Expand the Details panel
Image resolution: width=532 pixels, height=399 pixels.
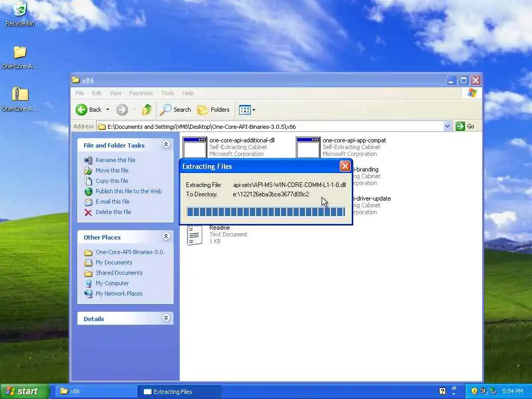(x=166, y=318)
